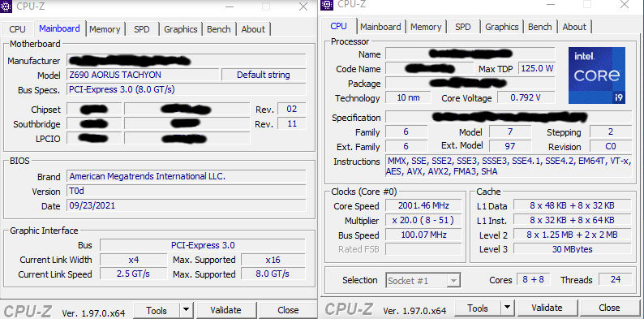Screen dimensions: 644x319
Task: Select About tab in left window
Action: pos(253,29)
